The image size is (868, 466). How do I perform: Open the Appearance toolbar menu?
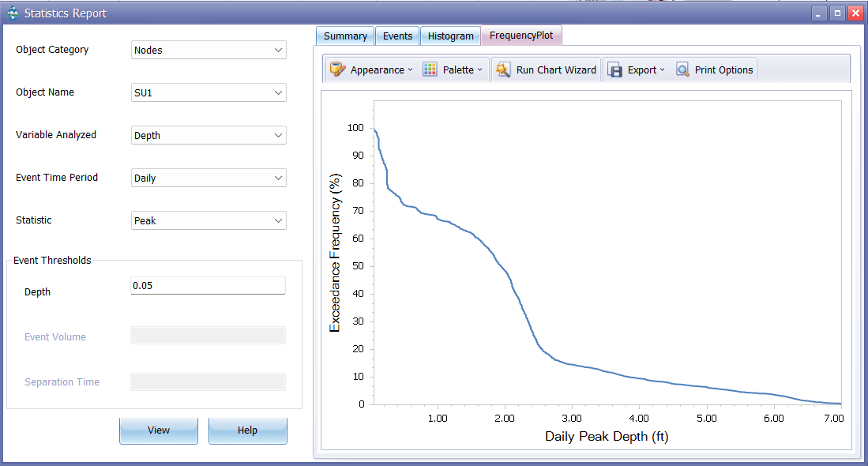370,70
